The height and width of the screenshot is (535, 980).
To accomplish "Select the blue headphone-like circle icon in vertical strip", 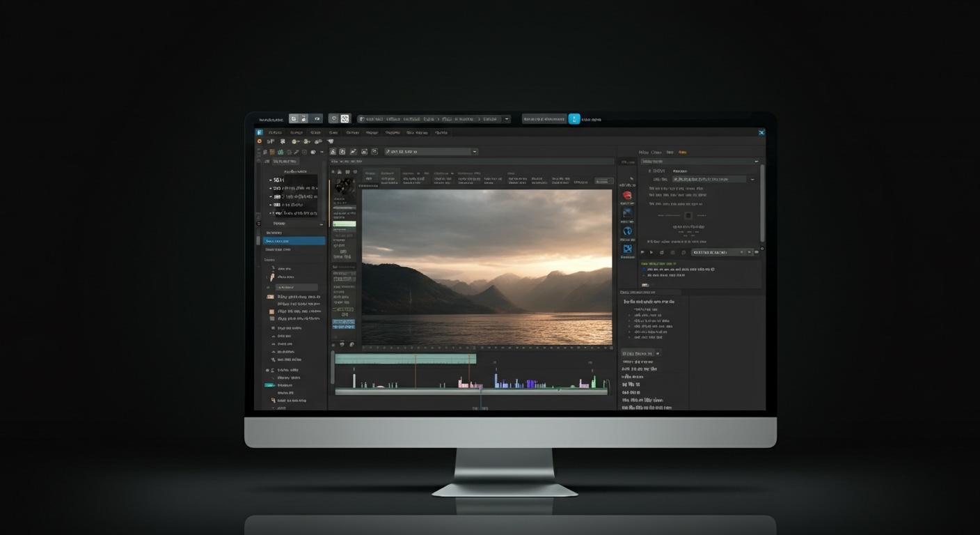I will point(627,231).
